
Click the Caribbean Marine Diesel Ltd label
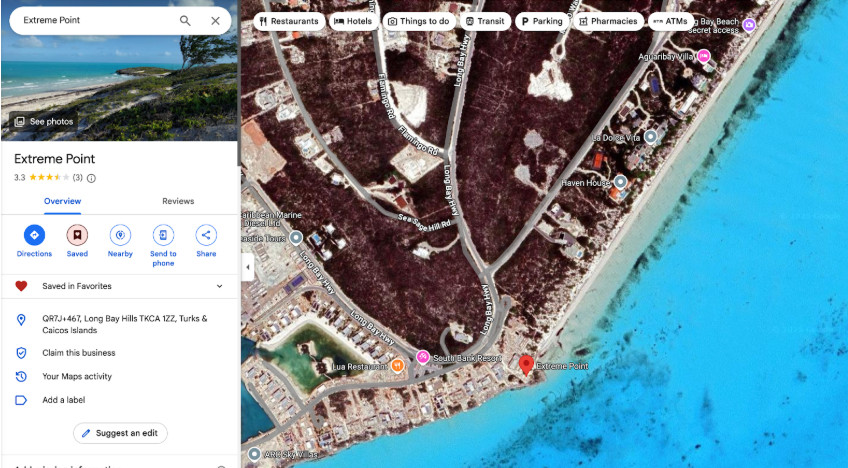(x=272, y=219)
